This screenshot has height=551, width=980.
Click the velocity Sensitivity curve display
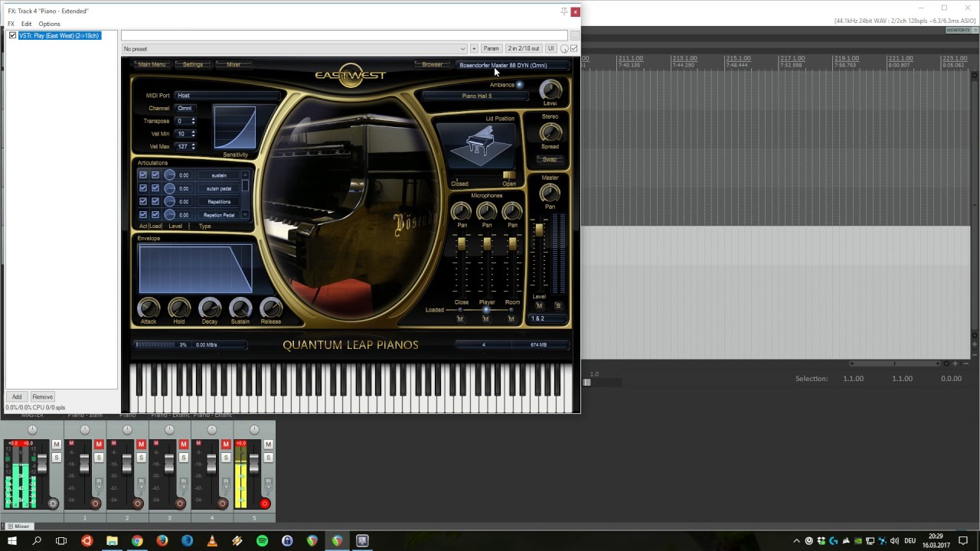[x=234, y=127]
